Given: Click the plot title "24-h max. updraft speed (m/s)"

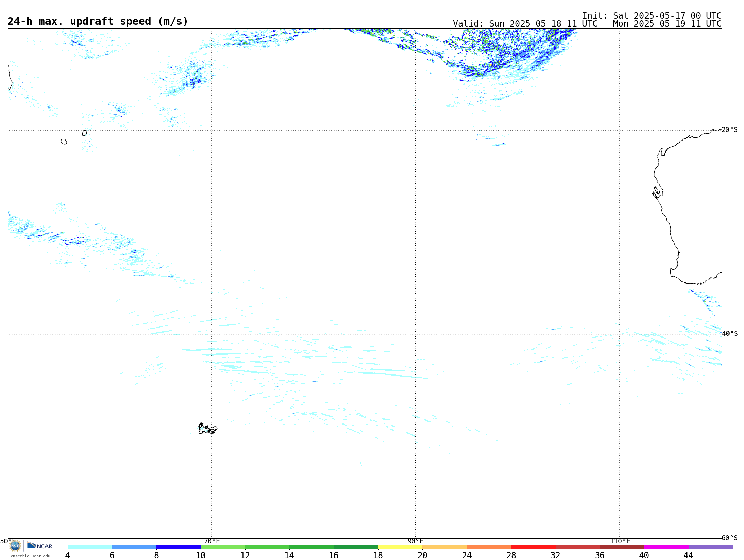Looking at the screenshot, I should (x=98, y=22).
